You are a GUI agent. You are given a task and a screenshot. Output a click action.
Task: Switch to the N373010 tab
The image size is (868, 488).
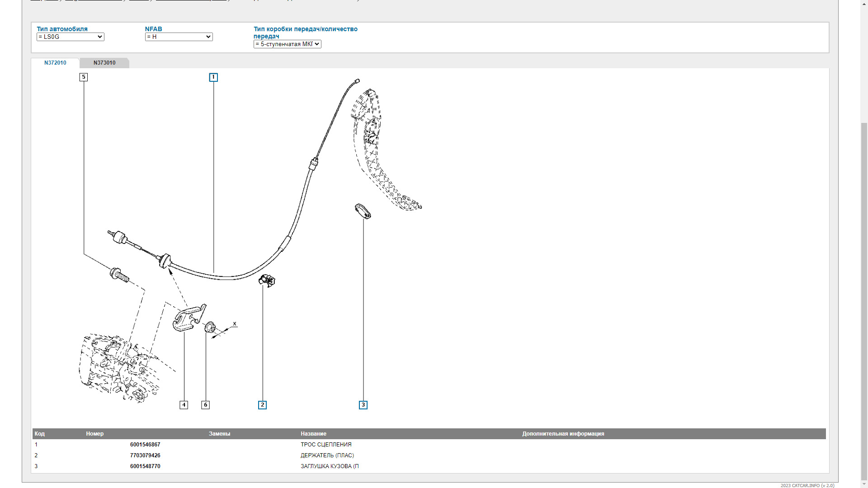104,63
